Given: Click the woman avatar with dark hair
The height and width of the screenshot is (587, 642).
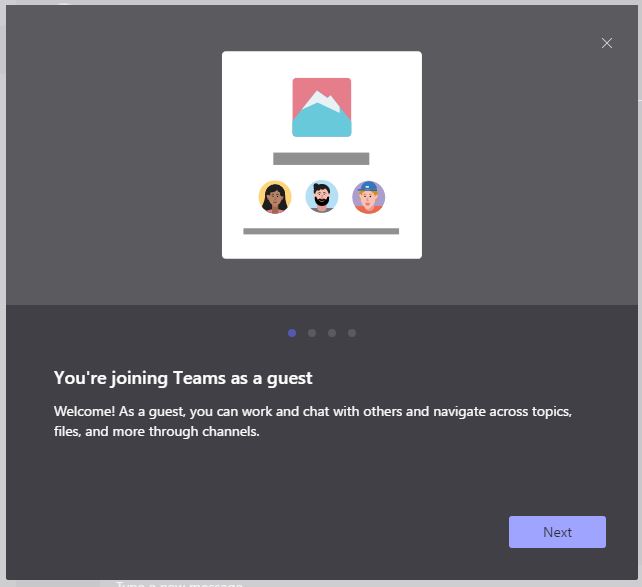Looking at the screenshot, I should pos(275,197).
